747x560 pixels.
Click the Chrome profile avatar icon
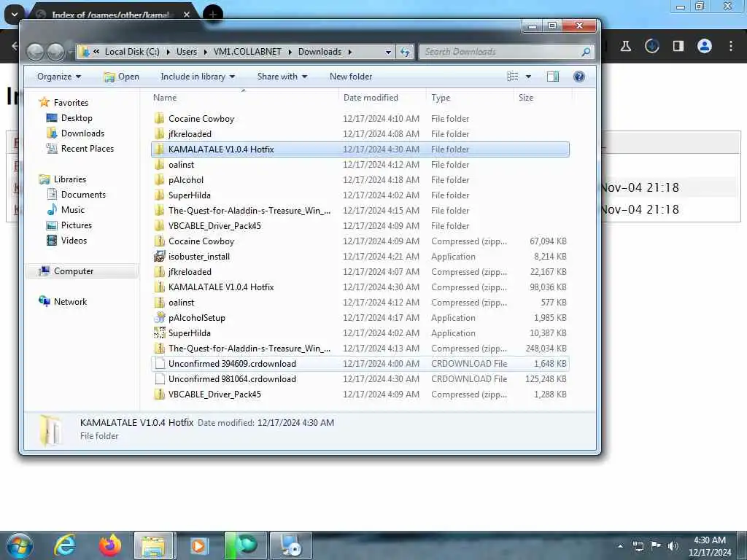[705, 46]
